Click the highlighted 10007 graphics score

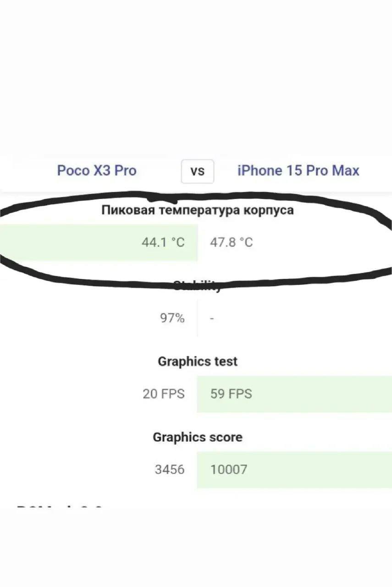229,470
